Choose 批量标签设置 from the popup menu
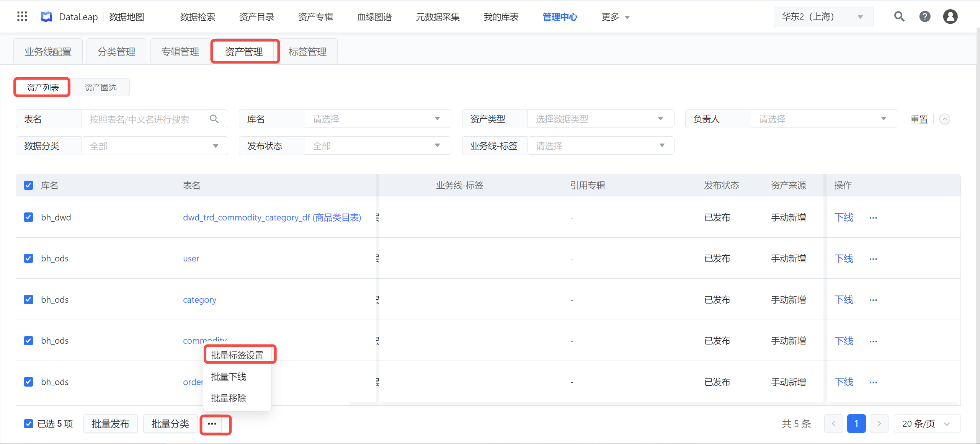 (237, 355)
